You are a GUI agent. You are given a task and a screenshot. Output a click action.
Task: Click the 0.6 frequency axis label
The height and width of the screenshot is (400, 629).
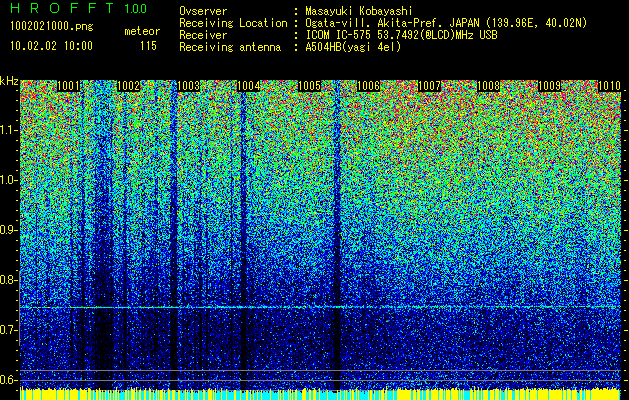(x=8, y=380)
